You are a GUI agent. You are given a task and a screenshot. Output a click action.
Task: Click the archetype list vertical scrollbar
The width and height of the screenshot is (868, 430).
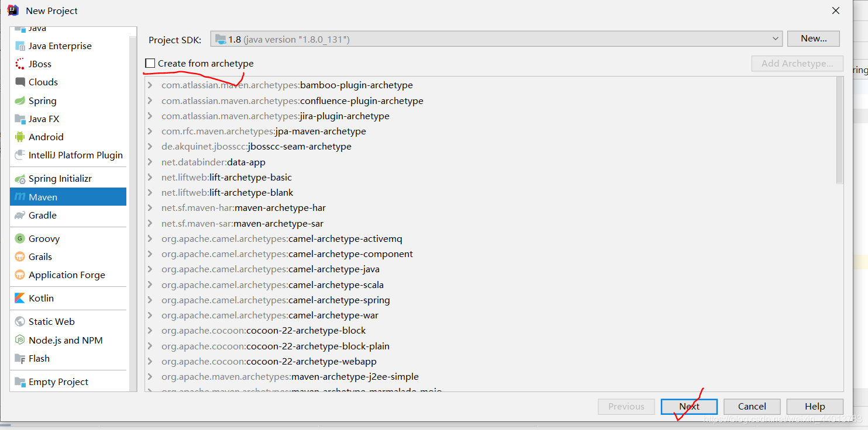click(840, 130)
